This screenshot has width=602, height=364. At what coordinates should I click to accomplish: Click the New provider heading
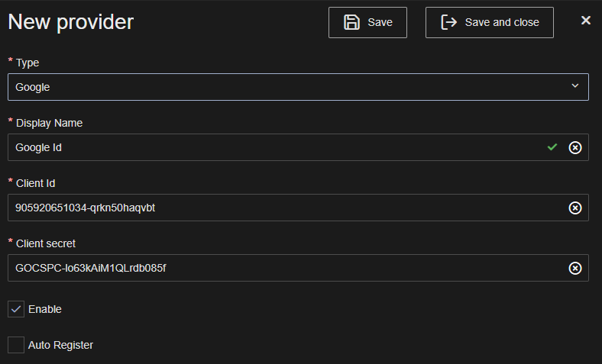coord(71,22)
